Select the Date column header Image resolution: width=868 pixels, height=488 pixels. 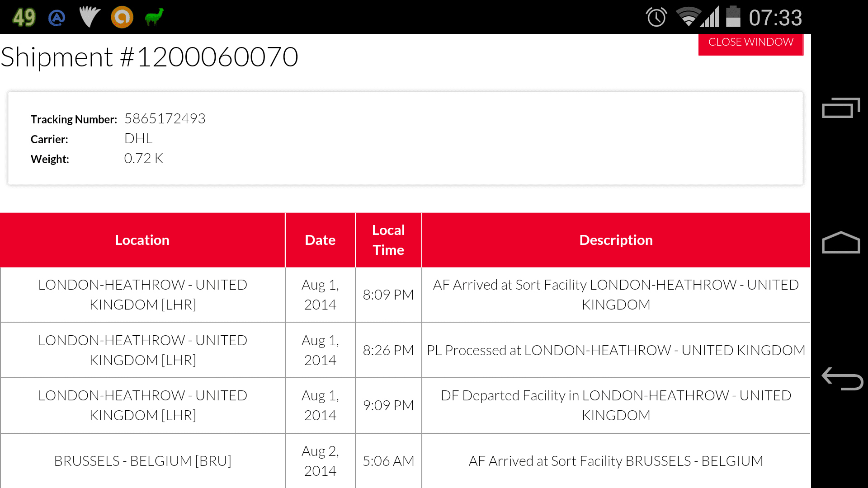click(x=320, y=240)
